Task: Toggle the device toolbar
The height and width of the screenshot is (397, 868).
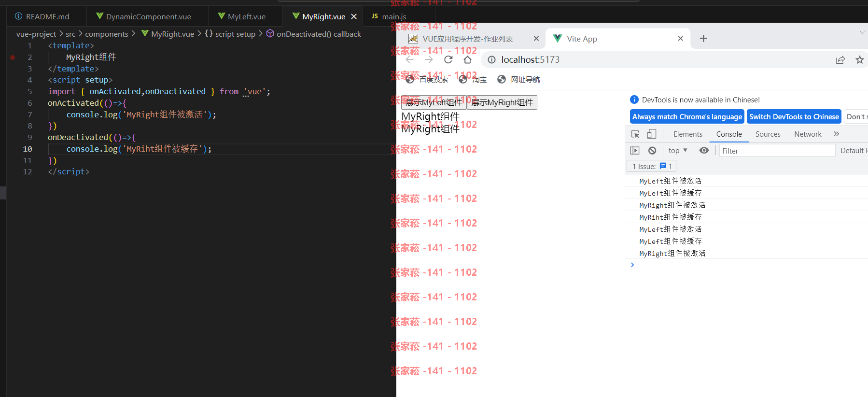Action: pyautogui.click(x=652, y=134)
